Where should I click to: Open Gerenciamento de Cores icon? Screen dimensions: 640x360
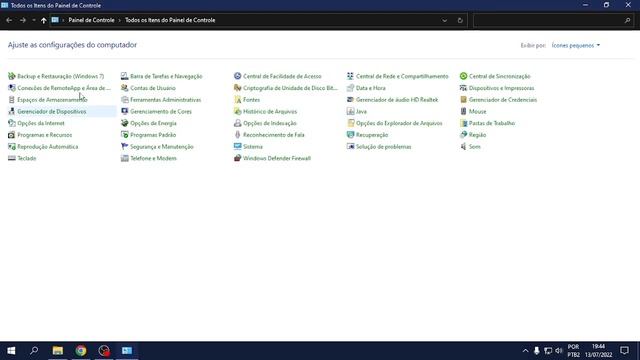point(124,111)
